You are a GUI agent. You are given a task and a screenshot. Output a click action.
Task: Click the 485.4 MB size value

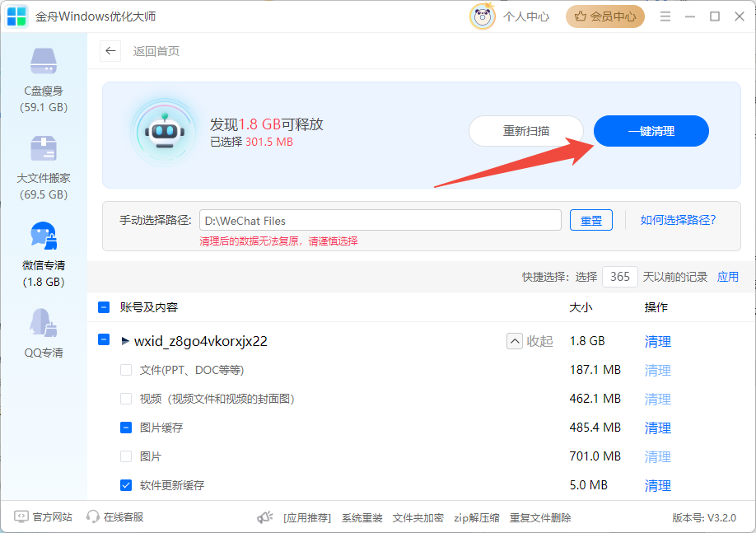point(595,428)
